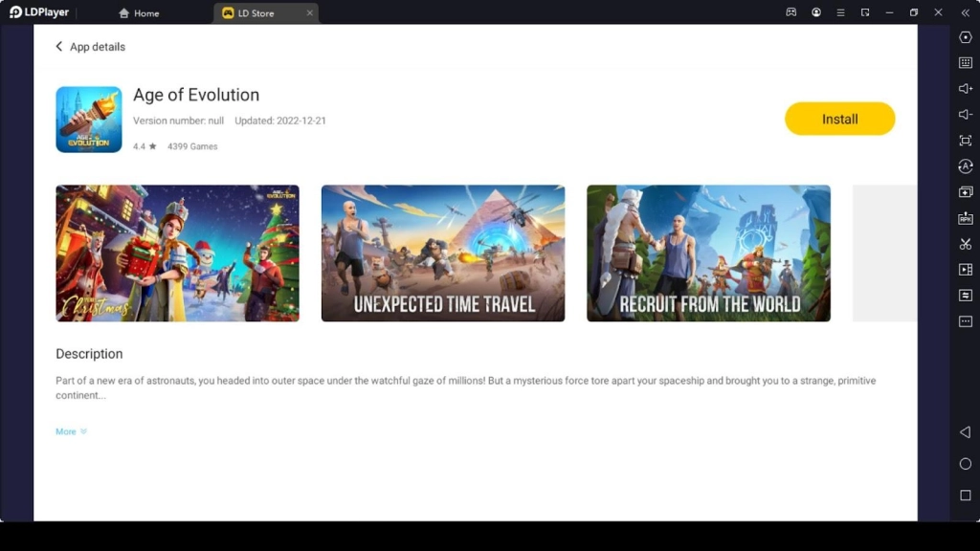Click the mini window icon in title bar
The image size is (980, 551).
tap(865, 12)
